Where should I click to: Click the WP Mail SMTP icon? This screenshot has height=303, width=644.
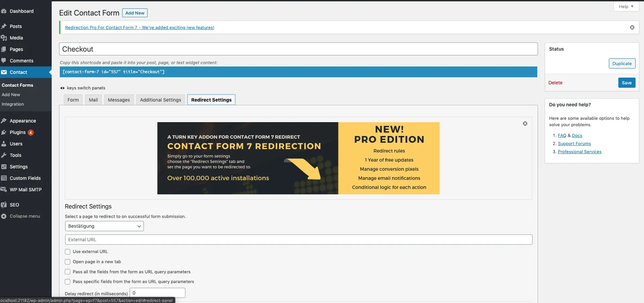click(x=4, y=190)
